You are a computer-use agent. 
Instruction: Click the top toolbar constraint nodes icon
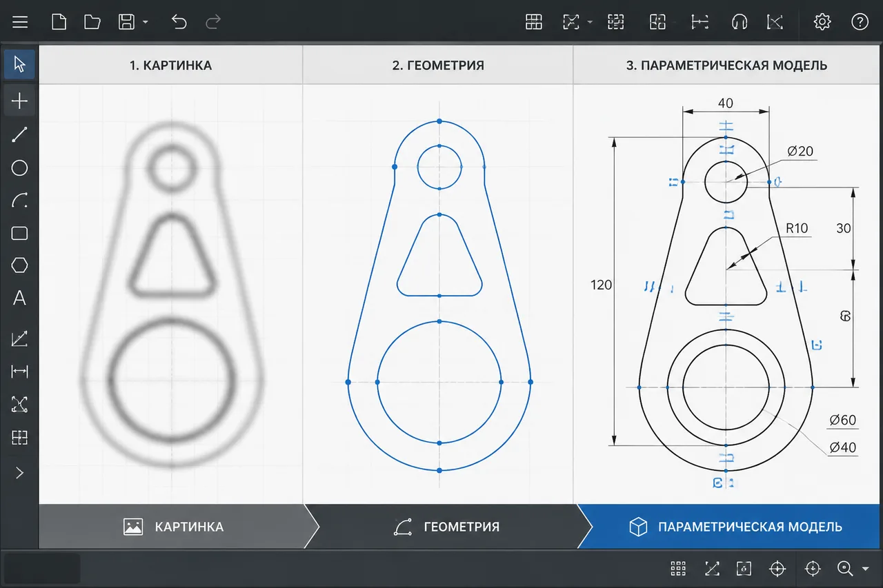point(571,22)
